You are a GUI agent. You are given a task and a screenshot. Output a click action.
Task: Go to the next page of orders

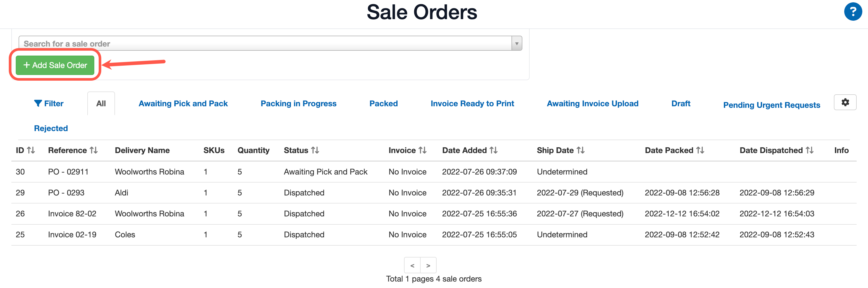pos(428,266)
